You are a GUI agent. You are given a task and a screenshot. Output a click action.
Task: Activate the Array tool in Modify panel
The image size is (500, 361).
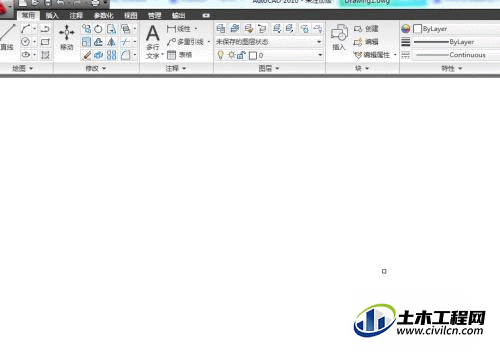pos(111,55)
